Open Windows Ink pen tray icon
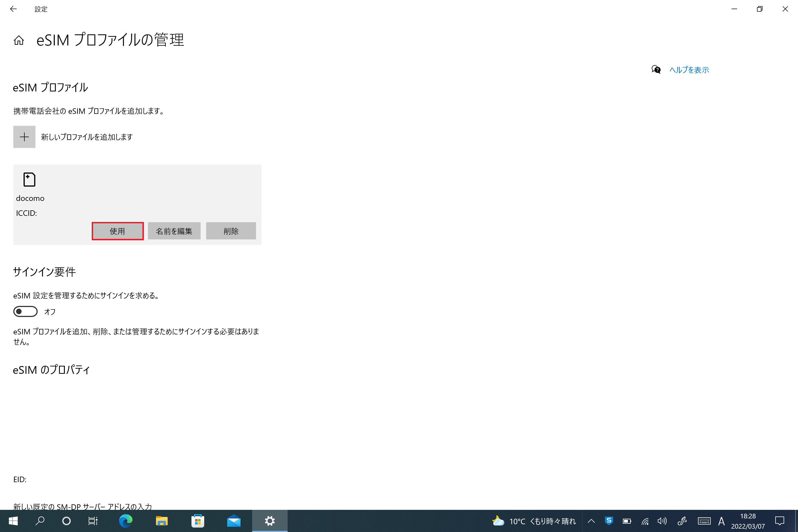Screen dimensions: 798x532 (x=682, y=521)
